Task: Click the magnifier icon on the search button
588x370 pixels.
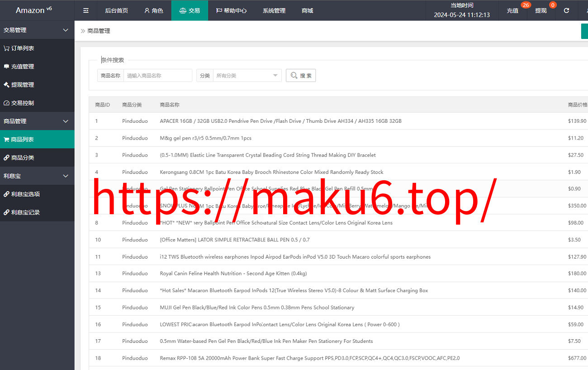Action: click(294, 76)
